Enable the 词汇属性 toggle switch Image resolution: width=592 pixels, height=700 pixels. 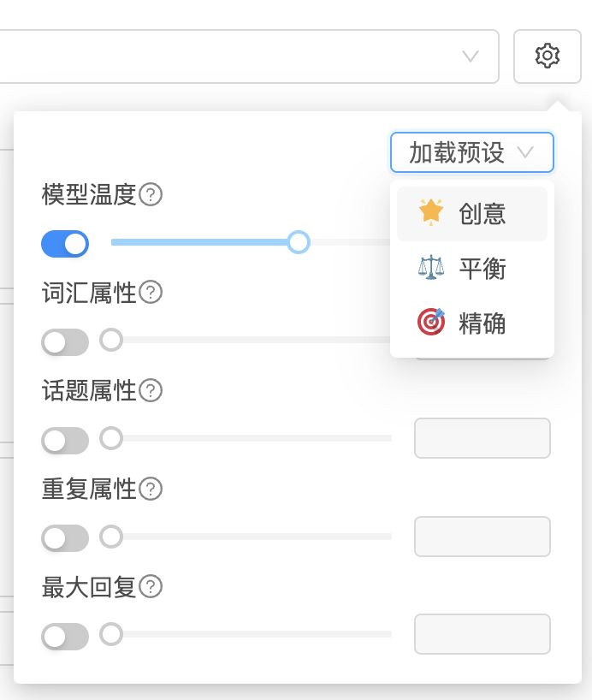pyautogui.click(x=65, y=342)
